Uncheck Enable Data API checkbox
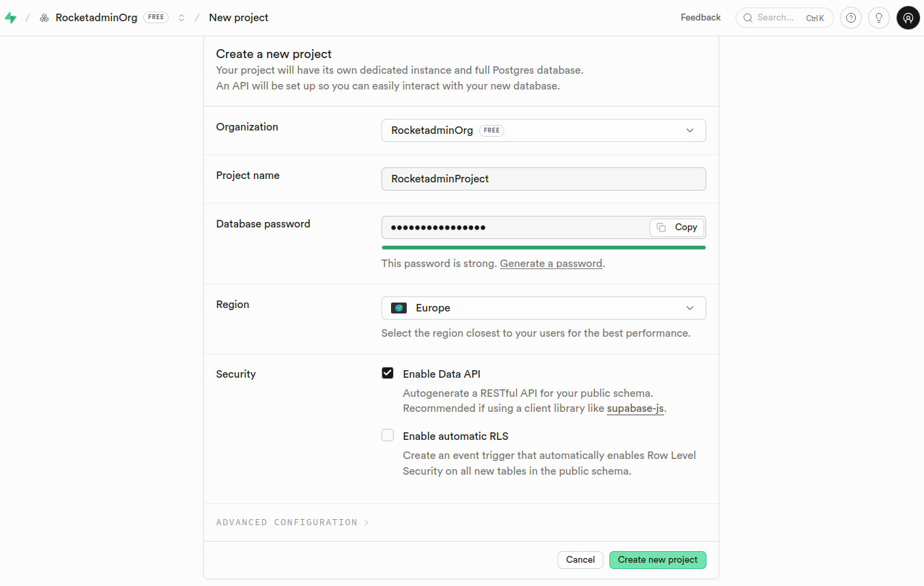 (x=388, y=373)
